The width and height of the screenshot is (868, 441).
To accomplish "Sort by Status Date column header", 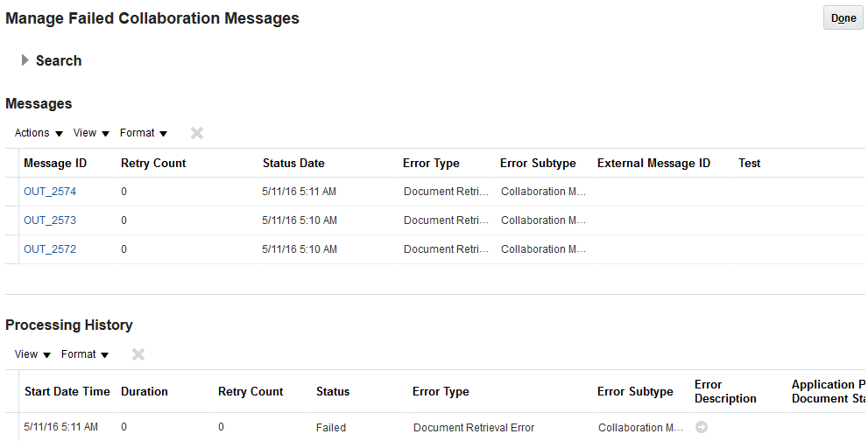I will pos(293,163).
